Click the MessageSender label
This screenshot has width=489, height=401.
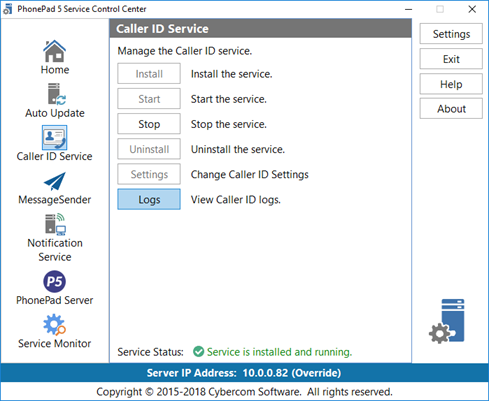pos(55,200)
